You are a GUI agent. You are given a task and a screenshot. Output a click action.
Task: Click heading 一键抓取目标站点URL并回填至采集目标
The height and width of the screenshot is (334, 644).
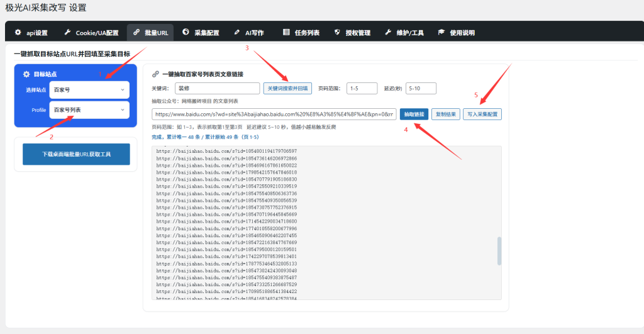[x=72, y=54]
